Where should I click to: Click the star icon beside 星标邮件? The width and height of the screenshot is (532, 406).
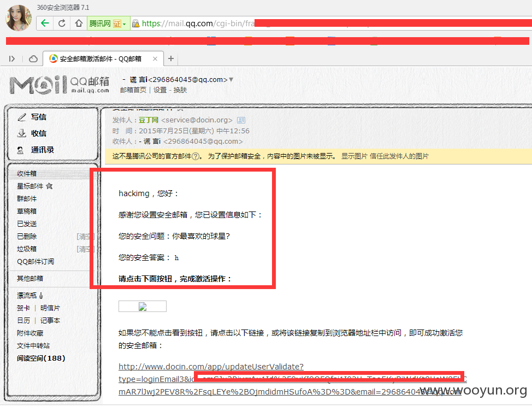coord(49,186)
